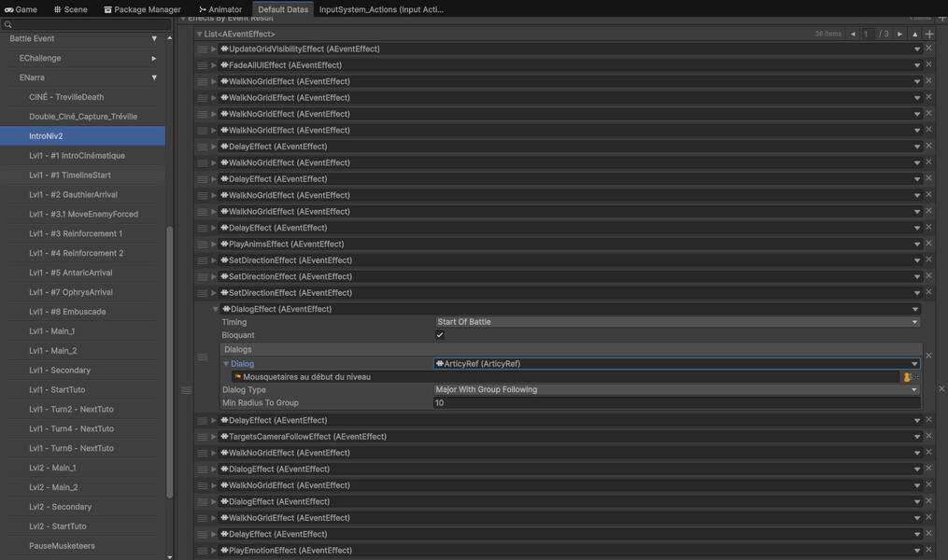Click the Min Radius To Group field
This screenshot has width=948, height=560.
point(676,403)
